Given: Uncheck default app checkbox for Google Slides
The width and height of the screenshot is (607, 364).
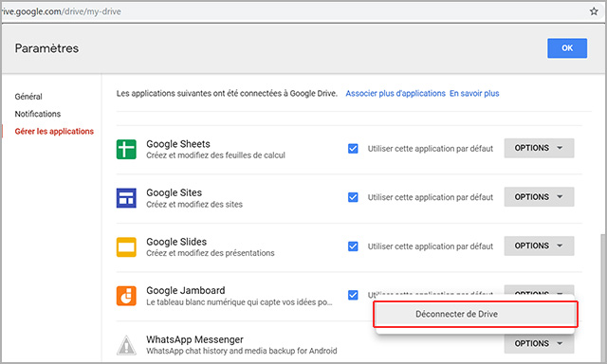Looking at the screenshot, I should [353, 246].
